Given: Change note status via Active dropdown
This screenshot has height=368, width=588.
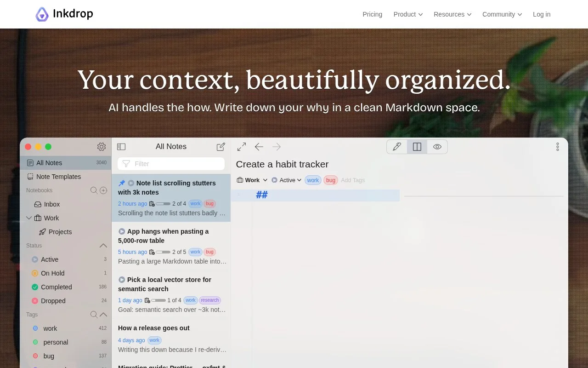Looking at the screenshot, I should [287, 180].
